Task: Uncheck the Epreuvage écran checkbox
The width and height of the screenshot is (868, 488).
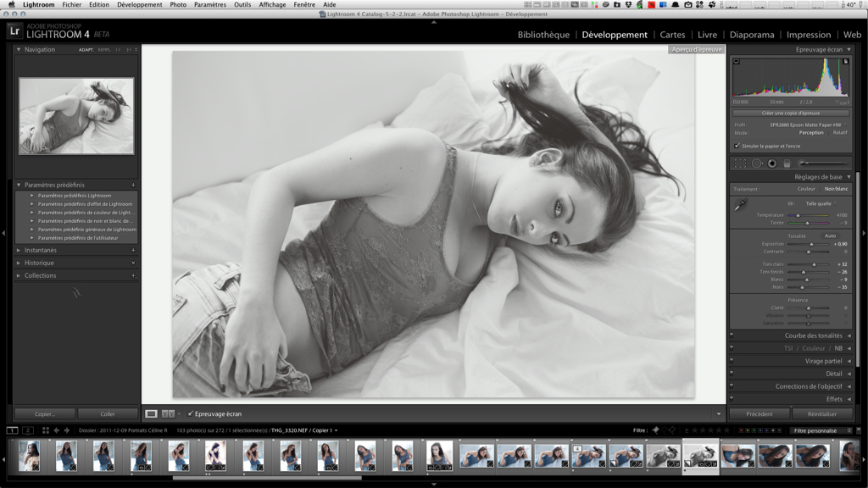Action: coord(190,413)
